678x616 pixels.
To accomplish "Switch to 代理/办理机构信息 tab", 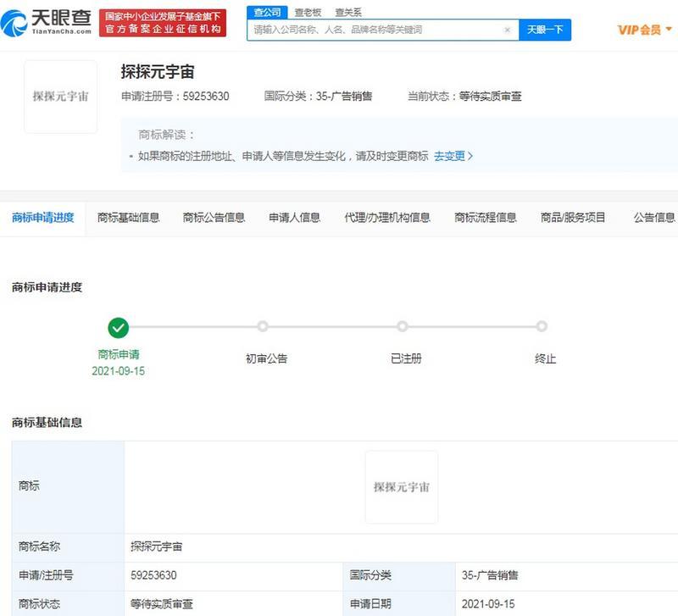I will [387, 218].
